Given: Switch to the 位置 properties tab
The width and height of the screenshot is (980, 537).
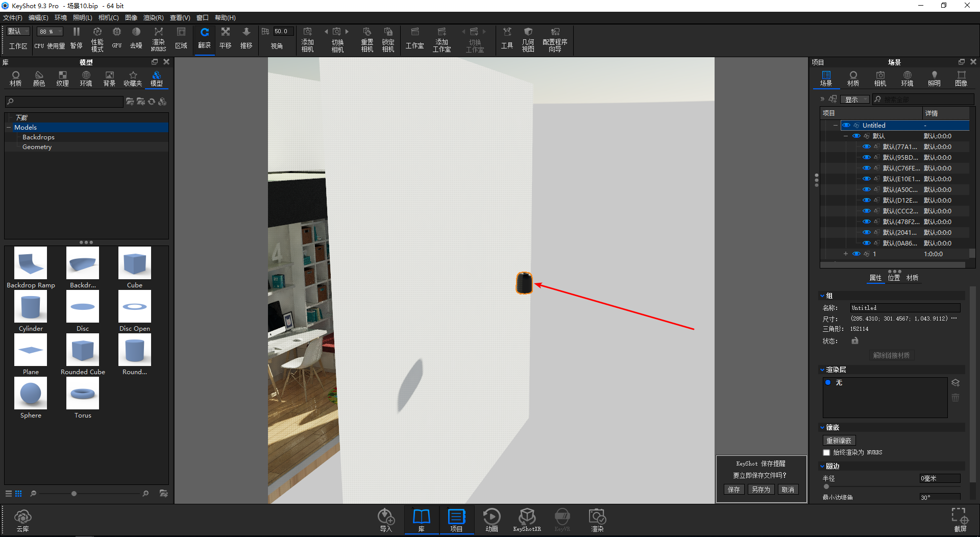Looking at the screenshot, I should pos(894,278).
